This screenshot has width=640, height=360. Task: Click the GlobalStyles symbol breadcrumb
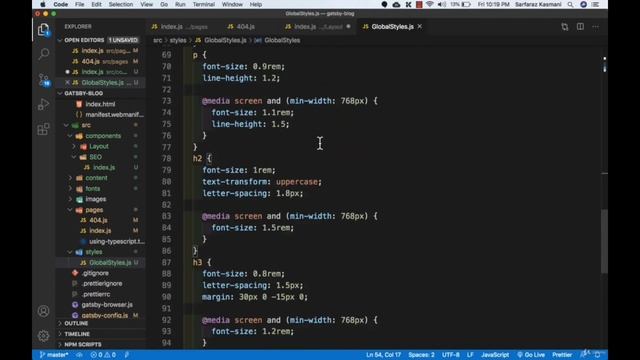[282, 40]
